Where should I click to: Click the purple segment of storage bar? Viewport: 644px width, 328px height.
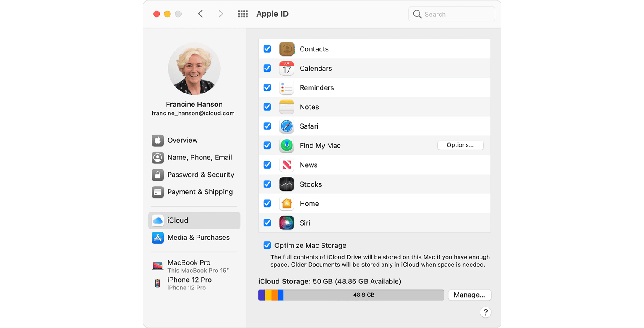[262, 295]
